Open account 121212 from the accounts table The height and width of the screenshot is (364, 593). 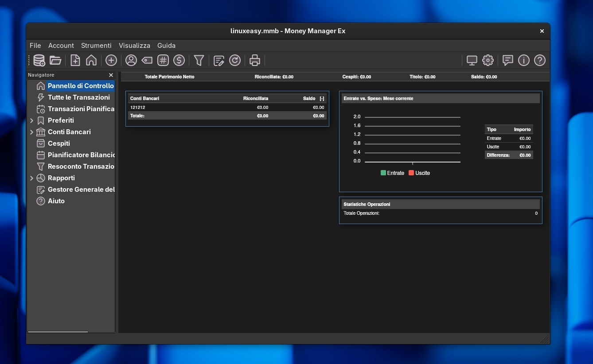pyautogui.click(x=138, y=107)
